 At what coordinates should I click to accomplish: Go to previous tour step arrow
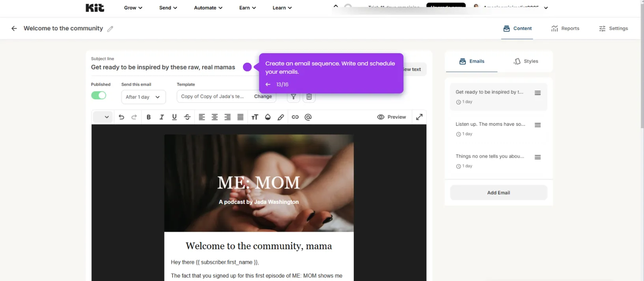pyautogui.click(x=268, y=84)
